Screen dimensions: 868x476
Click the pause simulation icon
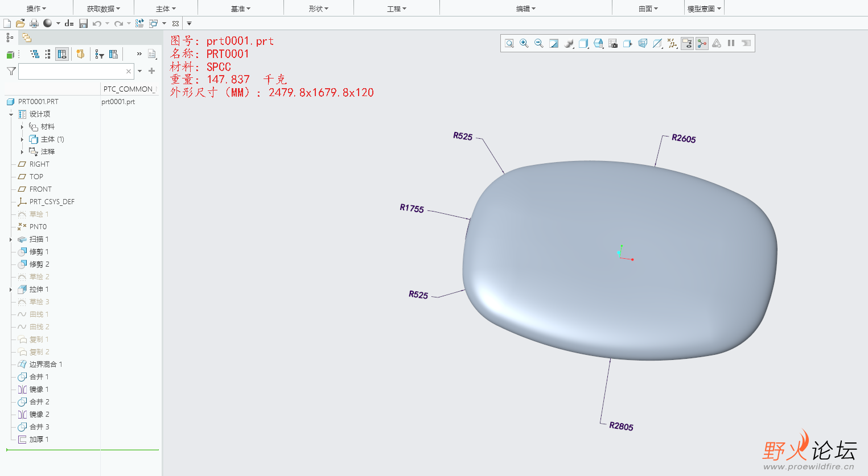(731, 43)
